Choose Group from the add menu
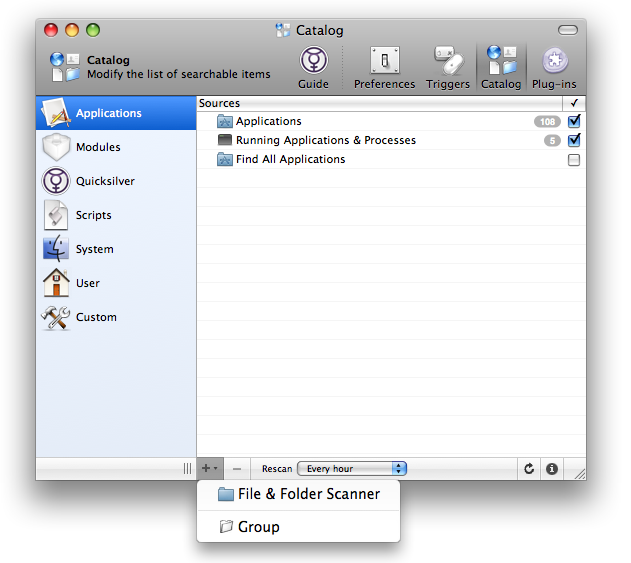This screenshot has width=631, height=563. [x=299, y=526]
